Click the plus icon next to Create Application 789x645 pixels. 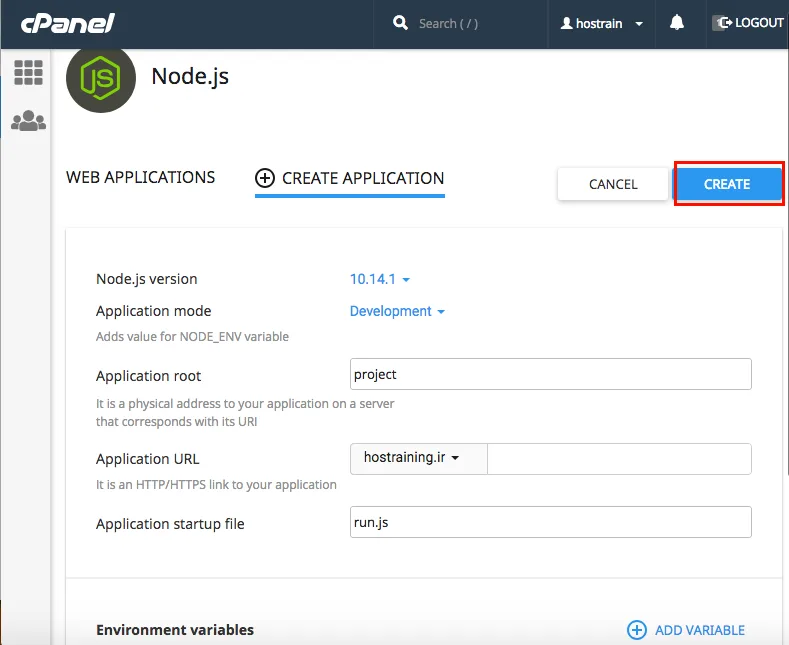[x=265, y=178]
